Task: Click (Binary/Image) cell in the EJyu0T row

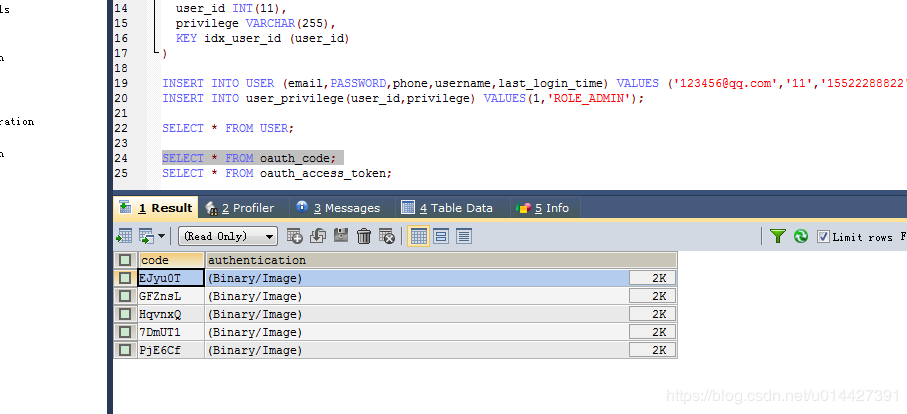Action: pyautogui.click(x=417, y=278)
